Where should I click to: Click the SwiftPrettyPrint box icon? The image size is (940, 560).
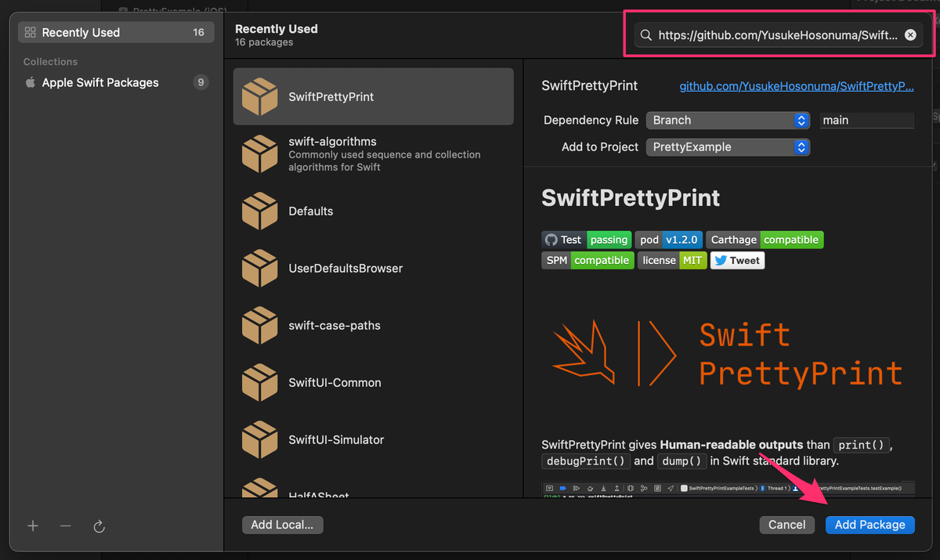(x=259, y=96)
